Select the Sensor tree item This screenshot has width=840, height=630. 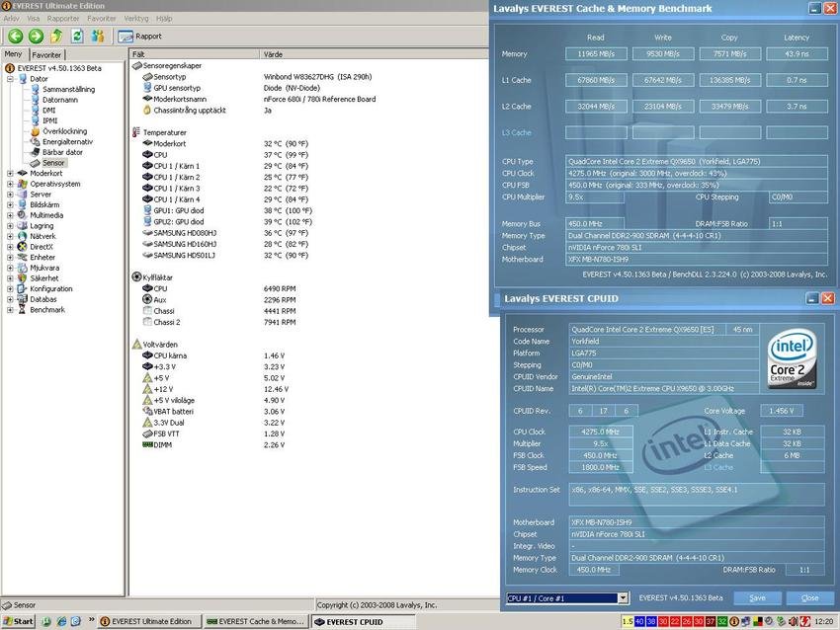click(53, 163)
